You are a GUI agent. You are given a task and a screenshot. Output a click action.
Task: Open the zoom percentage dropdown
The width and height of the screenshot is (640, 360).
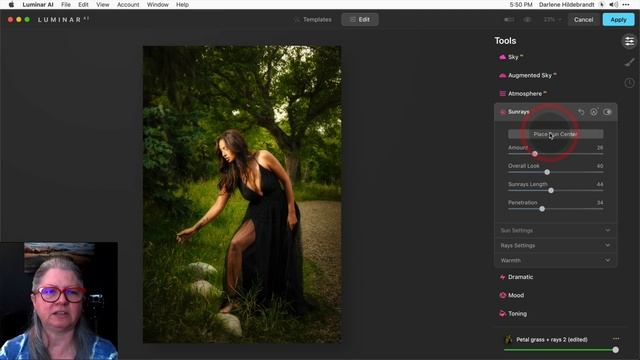coord(552,20)
